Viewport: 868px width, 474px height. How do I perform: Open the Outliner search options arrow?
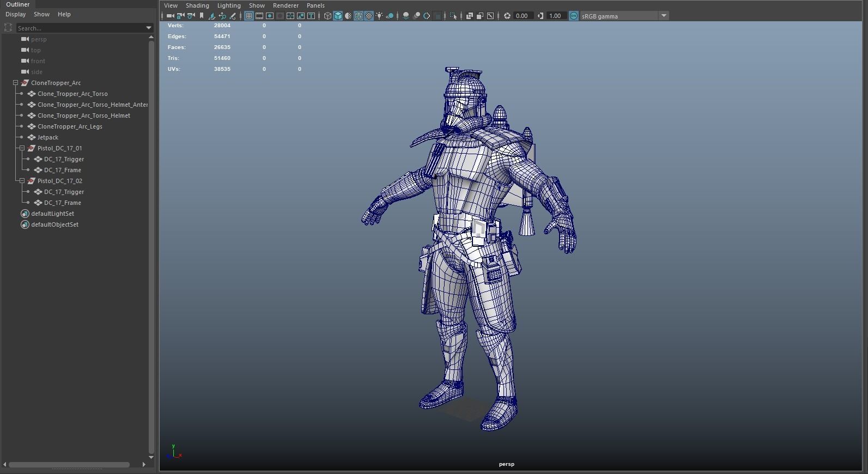click(148, 28)
